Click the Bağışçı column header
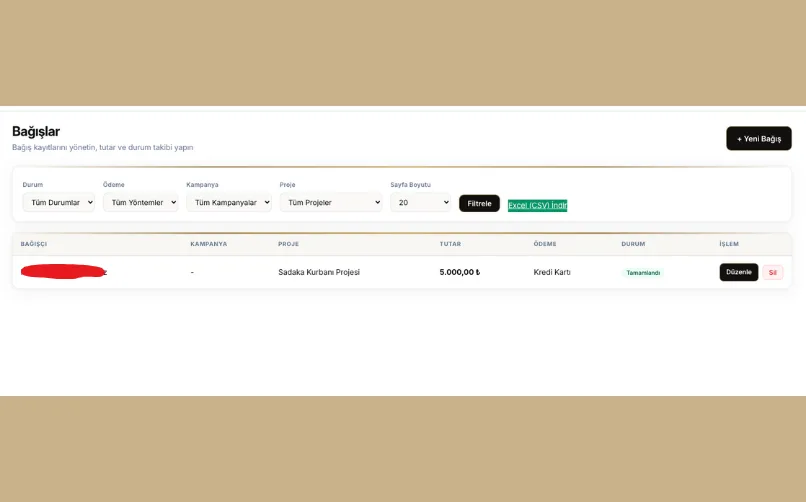This screenshot has width=806, height=502. point(34,244)
